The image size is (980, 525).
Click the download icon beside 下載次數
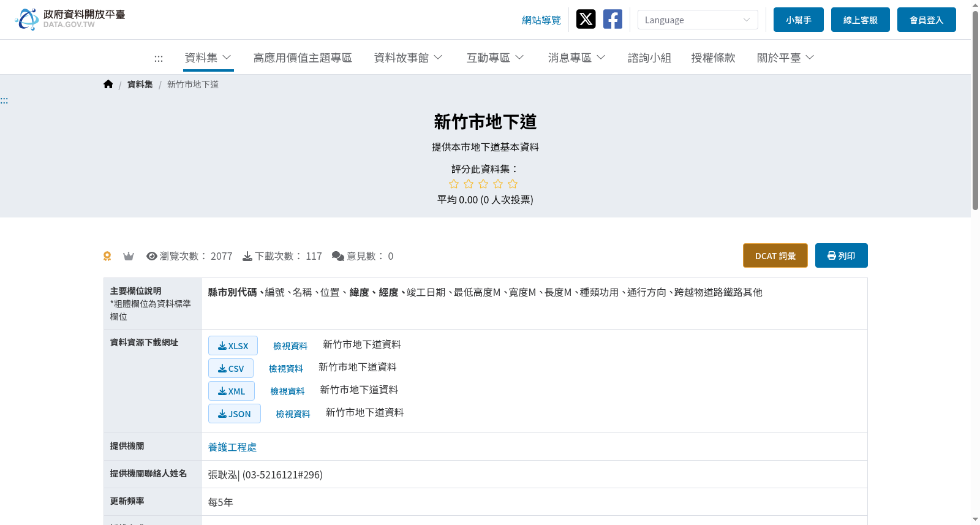247,256
